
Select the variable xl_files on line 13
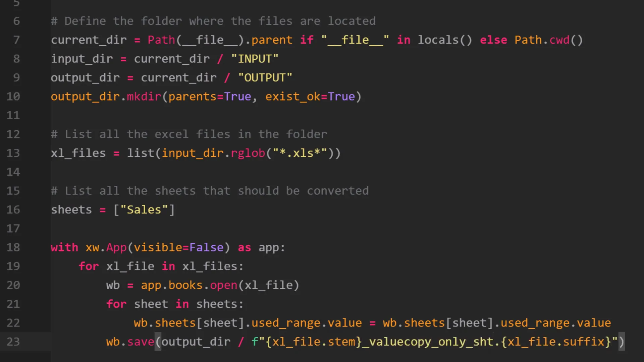click(78, 153)
